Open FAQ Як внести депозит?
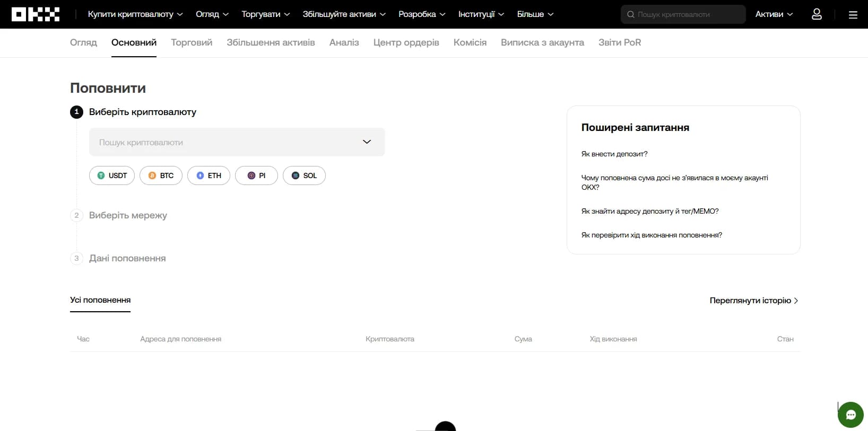Screen dimensions: 868x431 coord(614,154)
